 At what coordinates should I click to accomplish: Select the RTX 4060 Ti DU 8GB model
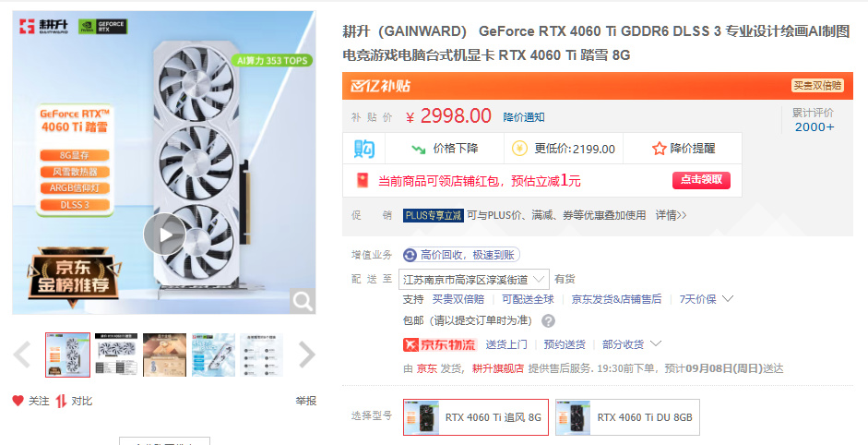pyautogui.click(x=628, y=417)
